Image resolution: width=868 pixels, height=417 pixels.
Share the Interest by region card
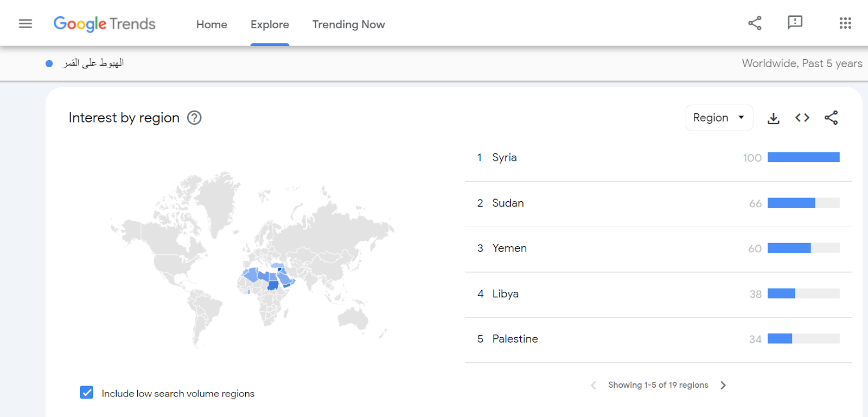831,118
